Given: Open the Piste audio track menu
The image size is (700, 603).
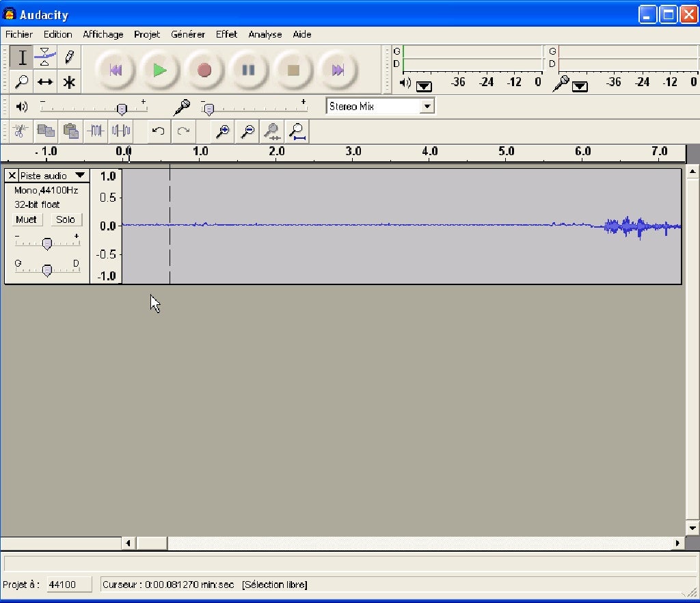Looking at the screenshot, I should [x=53, y=176].
